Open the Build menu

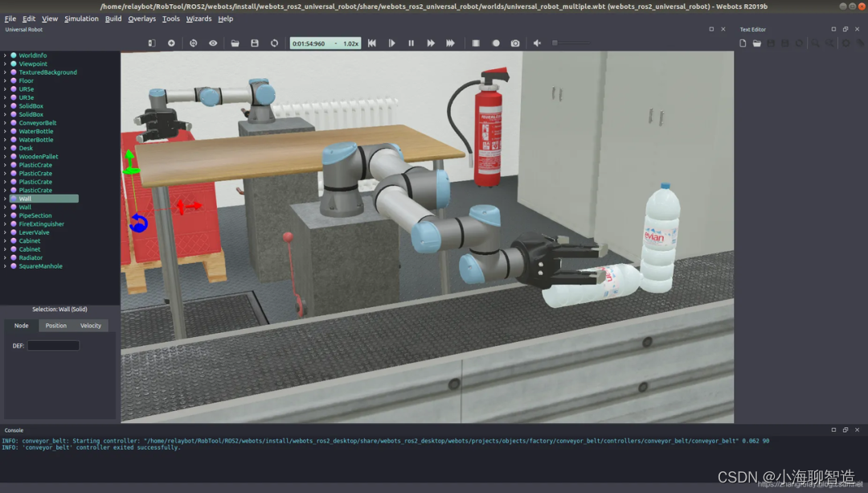click(113, 18)
